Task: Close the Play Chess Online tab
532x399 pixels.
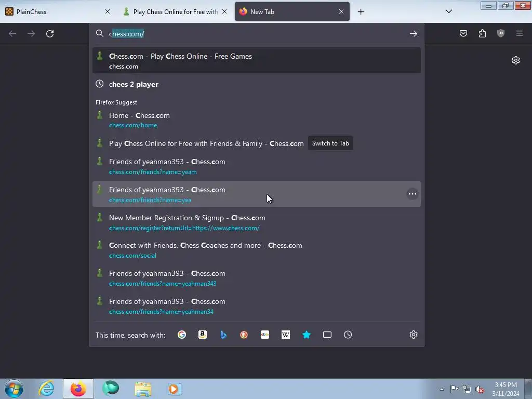Action: (x=224, y=11)
